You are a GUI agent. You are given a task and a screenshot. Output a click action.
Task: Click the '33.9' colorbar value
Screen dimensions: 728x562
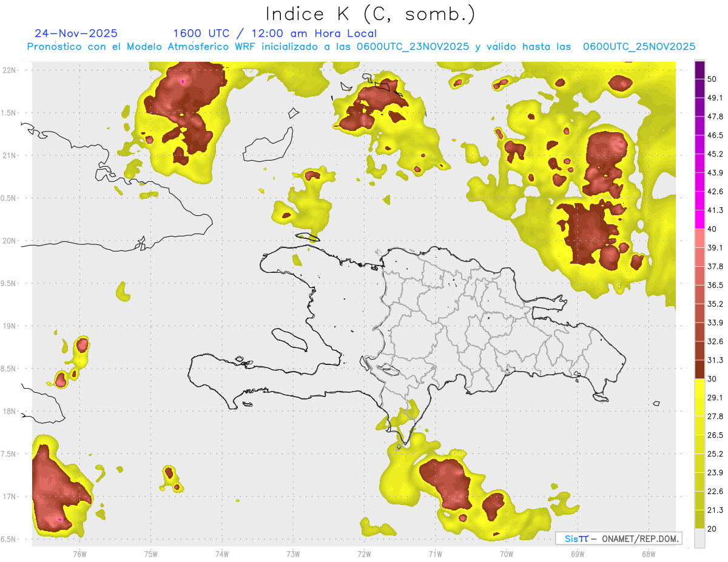715,323
